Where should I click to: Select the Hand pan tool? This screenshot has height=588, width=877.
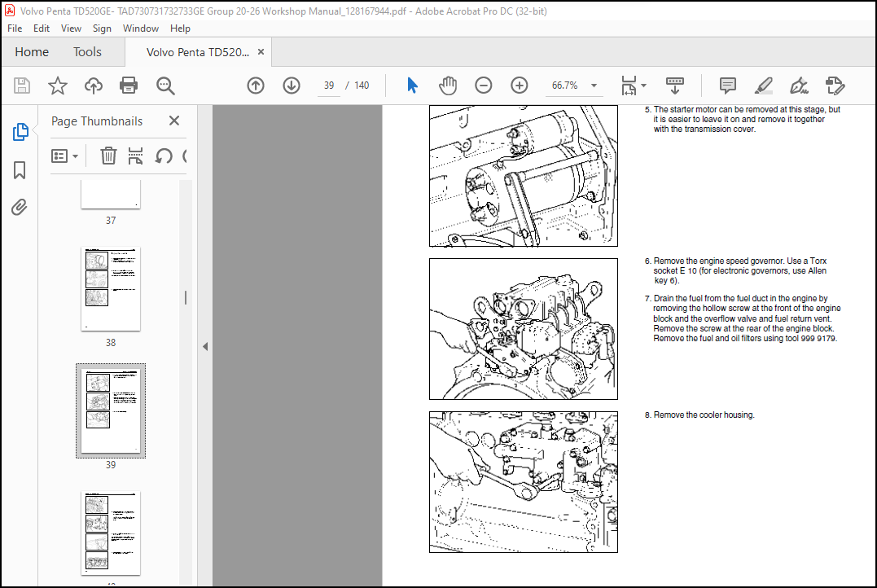[447, 86]
